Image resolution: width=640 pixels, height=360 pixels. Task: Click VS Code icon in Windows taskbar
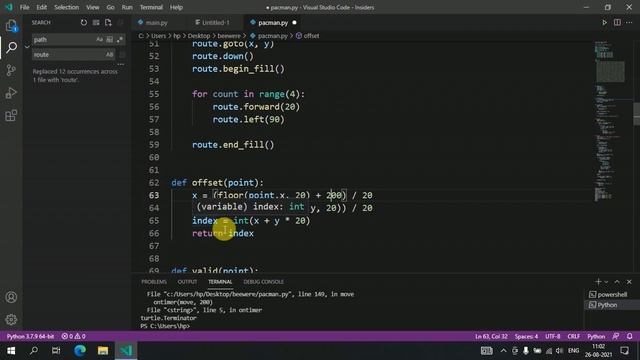[x=126, y=351]
